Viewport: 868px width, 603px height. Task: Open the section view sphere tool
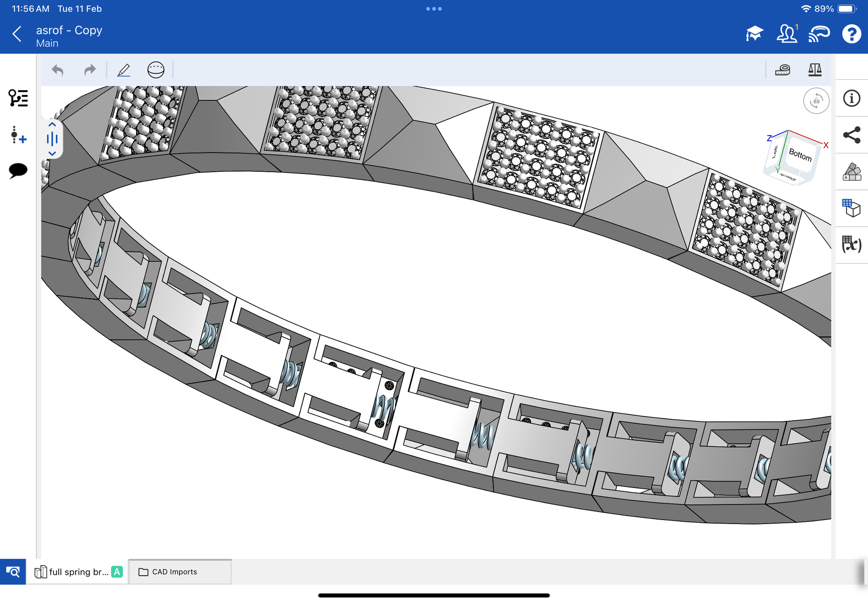pyautogui.click(x=156, y=70)
